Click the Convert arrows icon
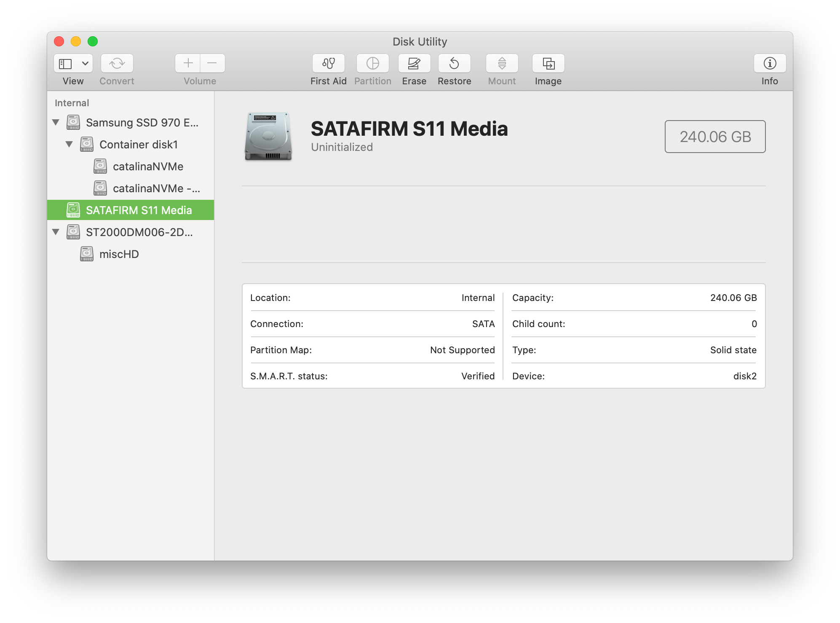The width and height of the screenshot is (840, 623). [x=117, y=63]
